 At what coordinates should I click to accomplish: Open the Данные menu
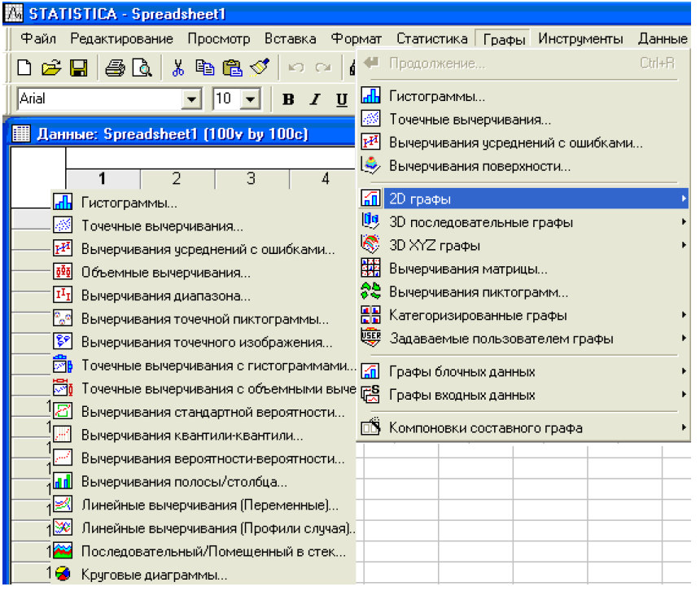click(x=663, y=39)
